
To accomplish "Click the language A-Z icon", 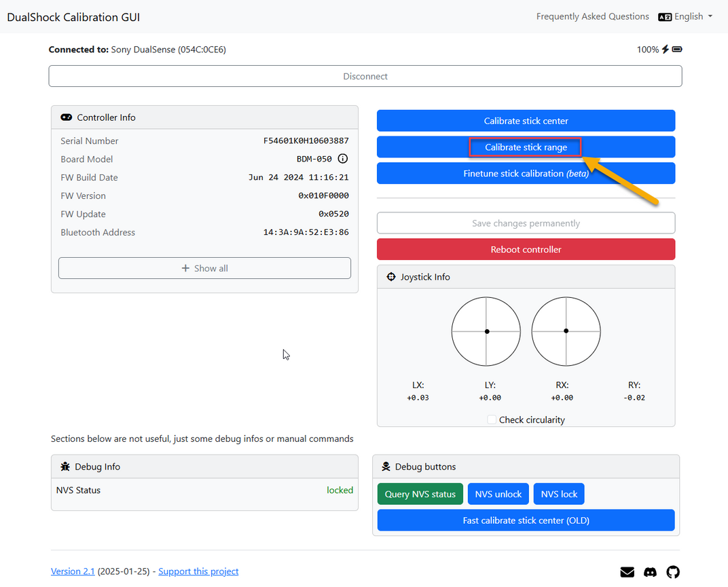I will coord(665,17).
